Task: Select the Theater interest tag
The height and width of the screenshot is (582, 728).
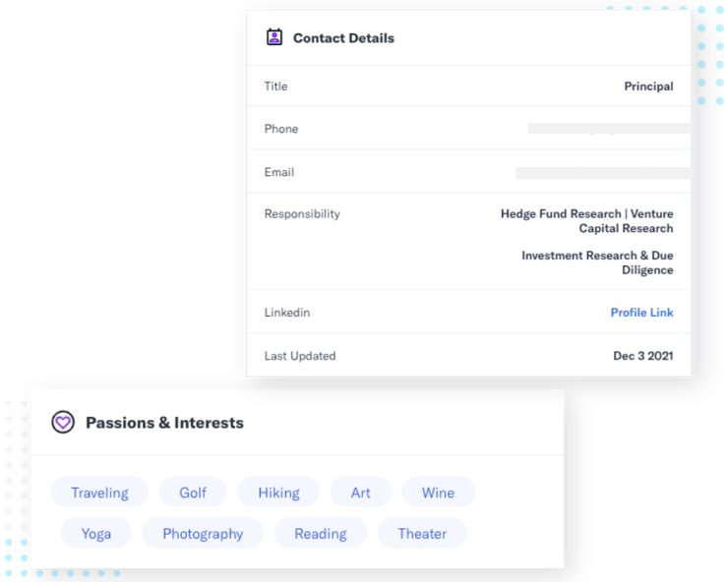Action: (422, 533)
